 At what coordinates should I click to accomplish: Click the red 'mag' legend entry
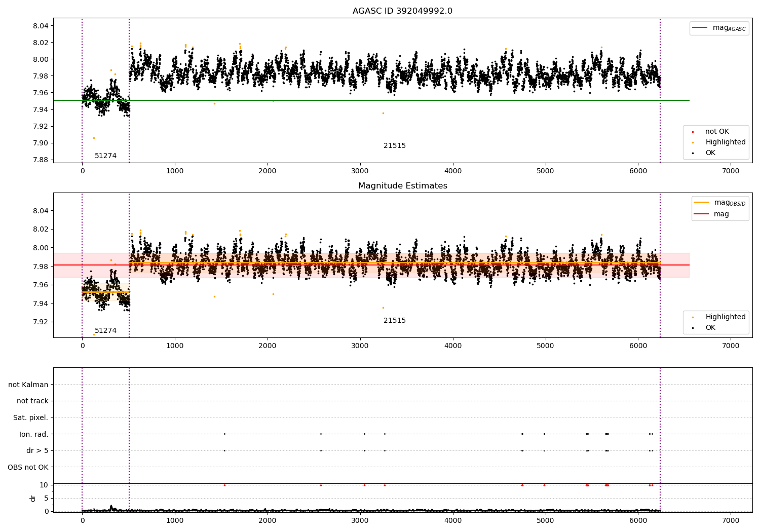pyautogui.click(x=711, y=214)
